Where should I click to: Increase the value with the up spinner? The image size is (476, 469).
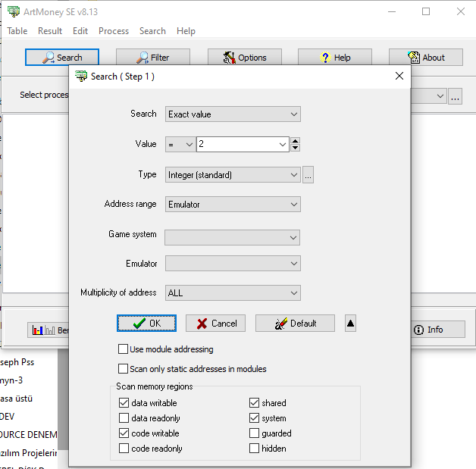pos(295,141)
